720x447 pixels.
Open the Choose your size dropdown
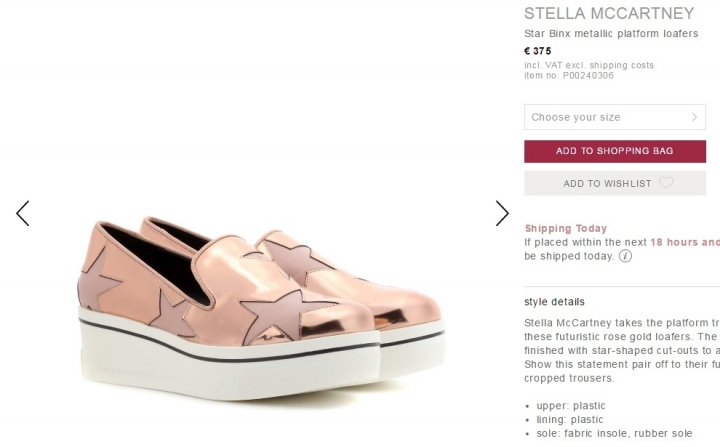tap(600, 117)
